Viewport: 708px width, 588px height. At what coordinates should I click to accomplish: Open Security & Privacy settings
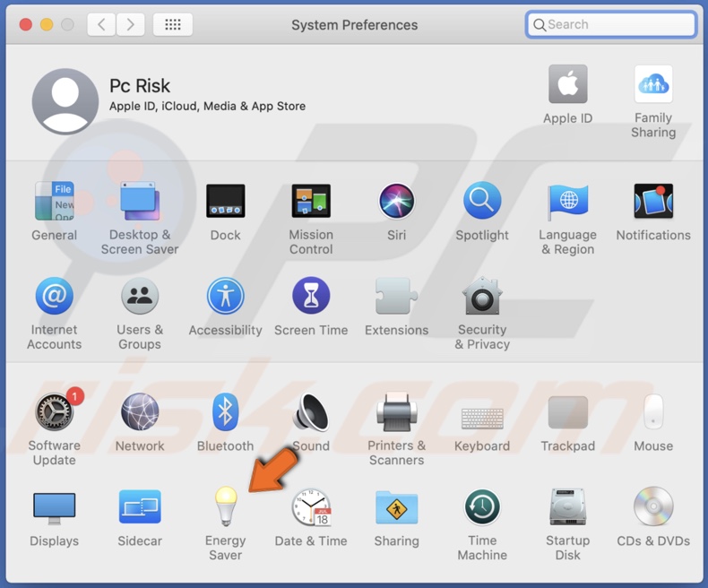coord(482,298)
